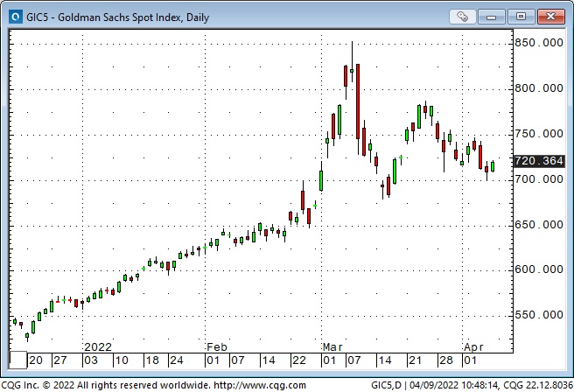
Task: Click the GIC5,D timestamp status text
Action: (472, 385)
